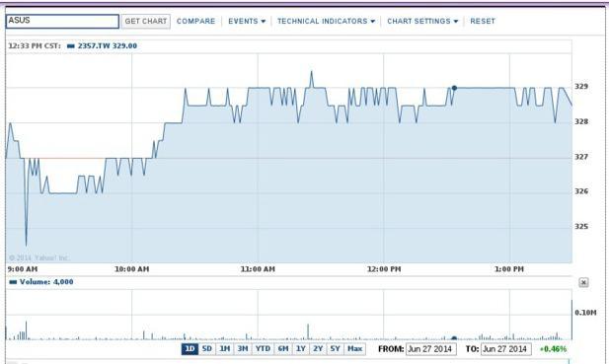The width and height of the screenshot is (609, 364).
Task: Close the Volume panel with its X icon
Action: (583, 282)
